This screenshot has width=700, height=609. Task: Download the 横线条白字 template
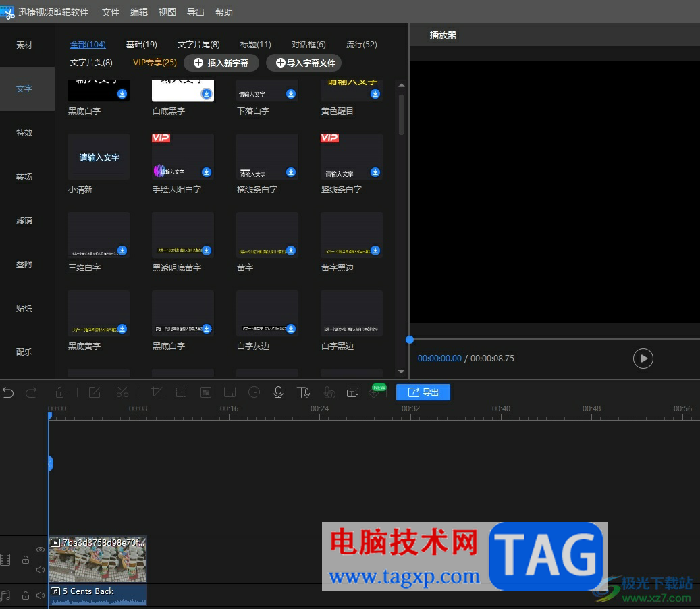tap(291, 172)
